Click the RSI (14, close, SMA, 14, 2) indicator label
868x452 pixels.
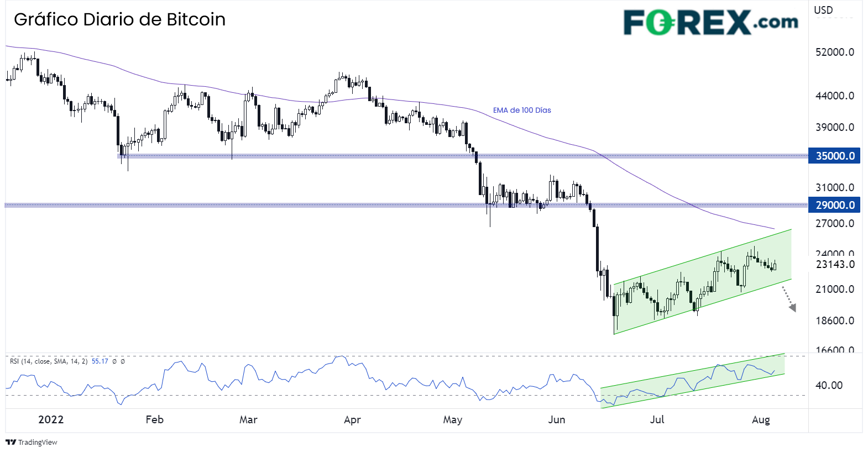[49, 361]
